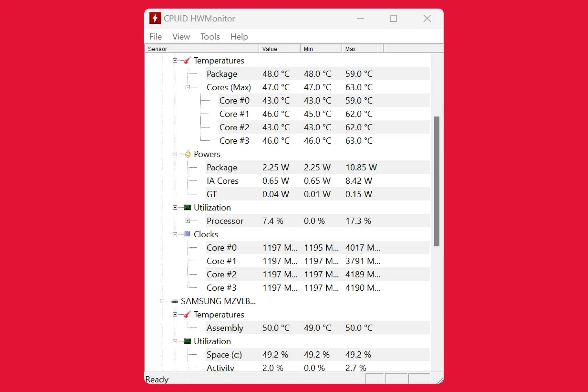Click the CPUID HWMonitor lightning app icon
The width and height of the screenshot is (588, 392).
pyautogui.click(x=155, y=18)
